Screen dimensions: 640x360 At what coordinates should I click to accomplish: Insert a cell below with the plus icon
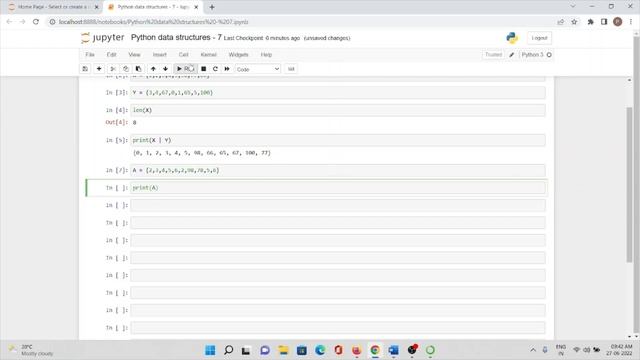pos(99,69)
